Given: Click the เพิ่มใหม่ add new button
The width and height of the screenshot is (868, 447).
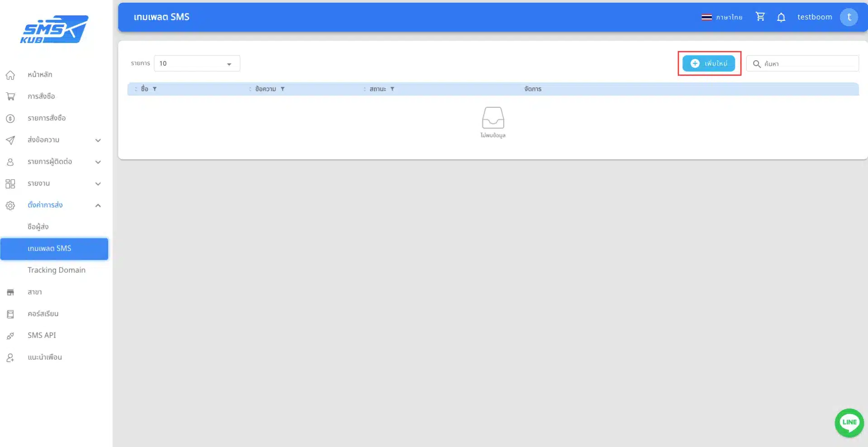Looking at the screenshot, I should click(708, 63).
